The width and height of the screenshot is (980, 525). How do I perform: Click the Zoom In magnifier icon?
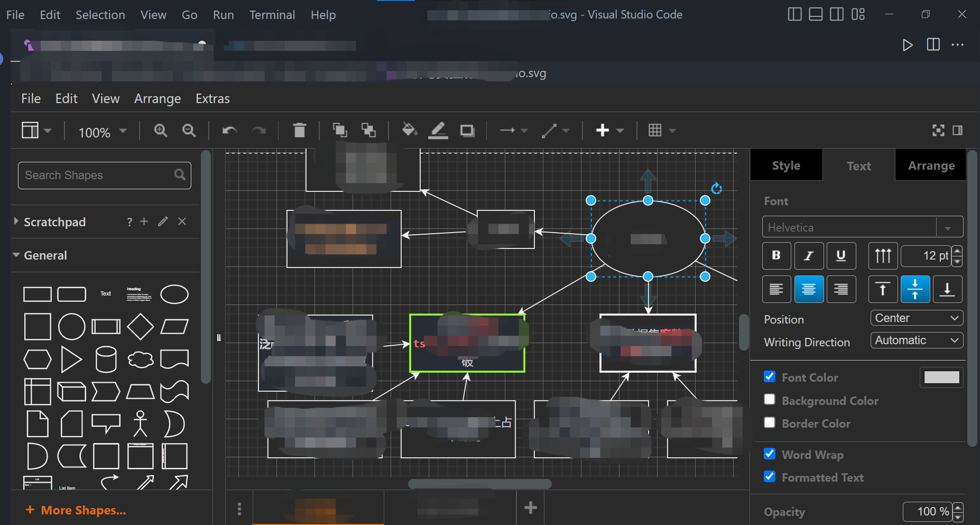161,130
